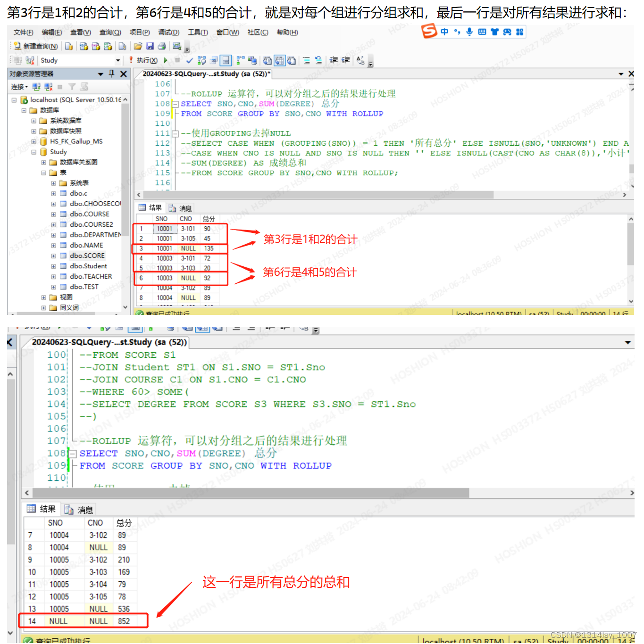Image resolution: width=644 pixels, height=644 pixels.
Task: Click the Results to Grid icon
Action: (279, 60)
